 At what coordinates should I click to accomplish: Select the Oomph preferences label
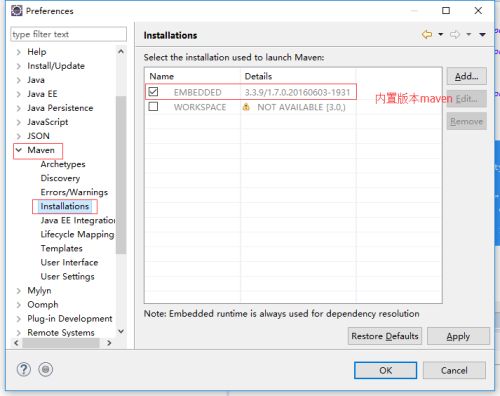(43, 305)
